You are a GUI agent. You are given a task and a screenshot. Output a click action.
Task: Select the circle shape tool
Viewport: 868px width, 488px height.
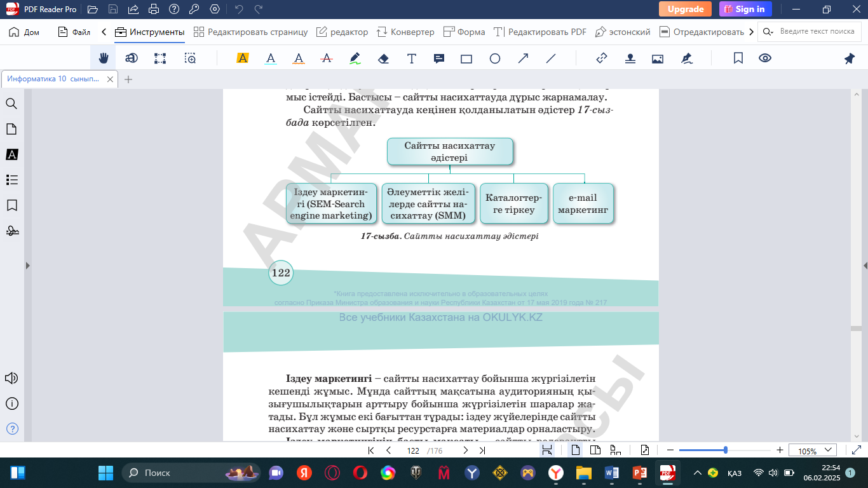point(495,58)
